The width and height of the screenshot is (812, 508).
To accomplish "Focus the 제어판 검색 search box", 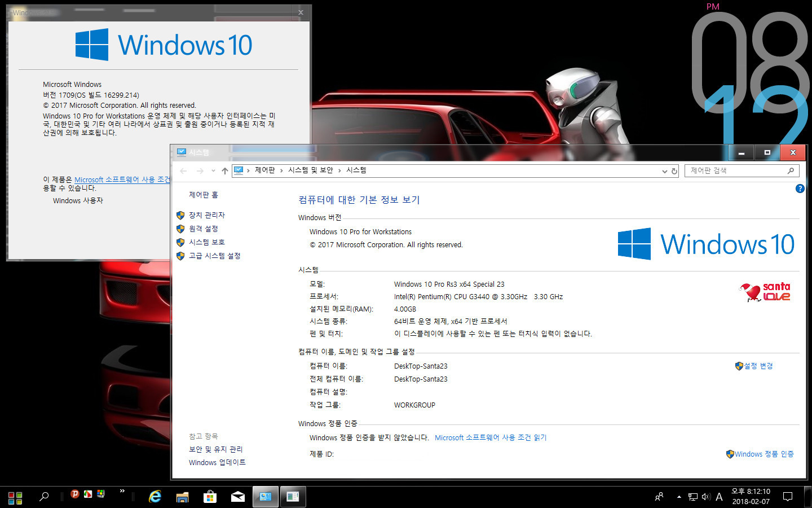I will [x=742, y=170].
